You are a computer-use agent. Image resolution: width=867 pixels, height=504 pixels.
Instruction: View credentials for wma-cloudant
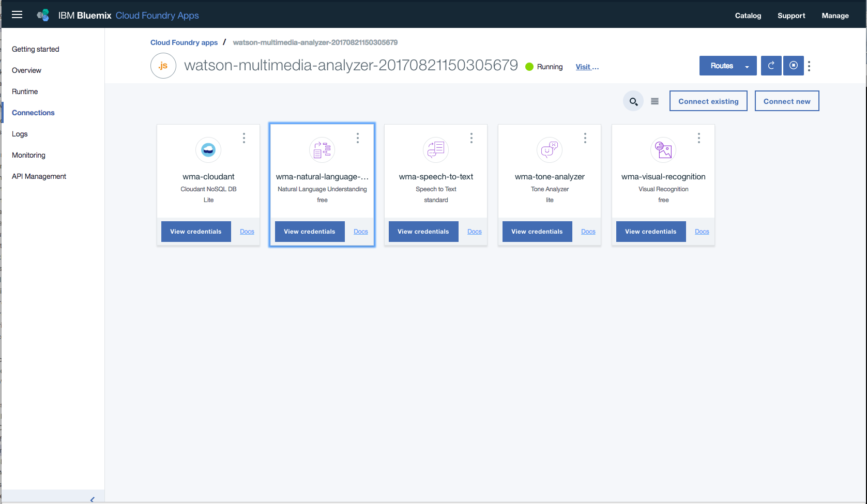coord(196,232)
